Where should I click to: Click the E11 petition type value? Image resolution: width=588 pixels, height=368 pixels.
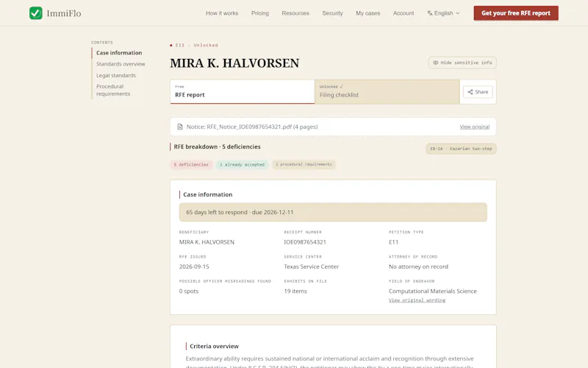click(393, 242)
